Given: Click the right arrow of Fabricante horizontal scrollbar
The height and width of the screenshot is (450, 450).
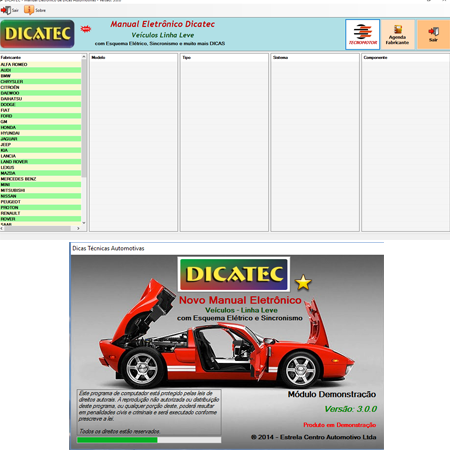Looking at the screenshot, I should (x=78, y=229).
